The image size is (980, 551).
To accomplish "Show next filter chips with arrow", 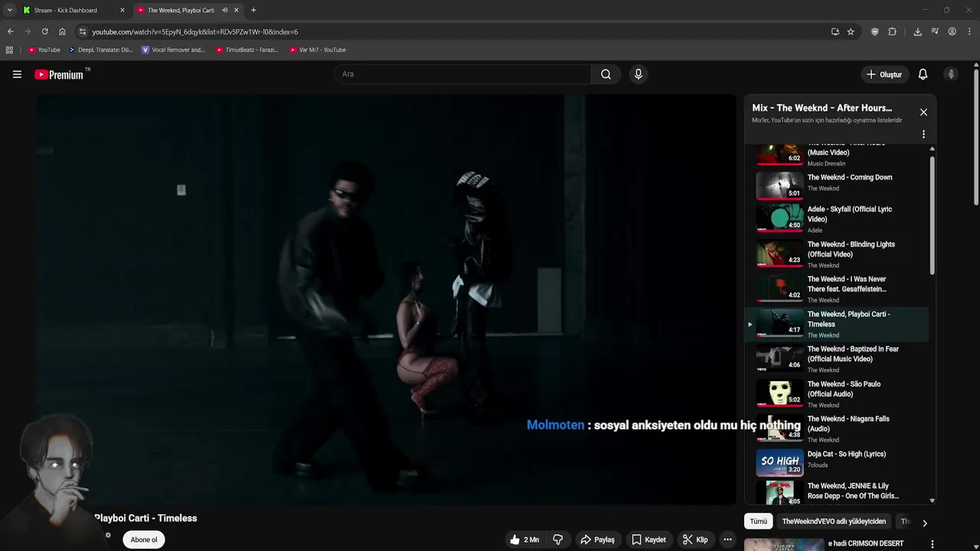I will point(924,523).
